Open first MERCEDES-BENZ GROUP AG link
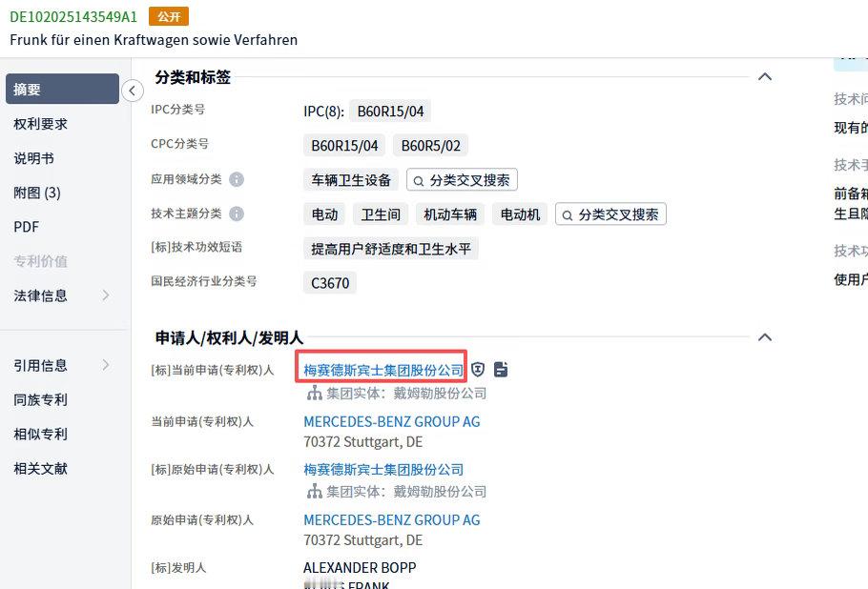This screenshot has width=868, height=589. coord(391,421)
